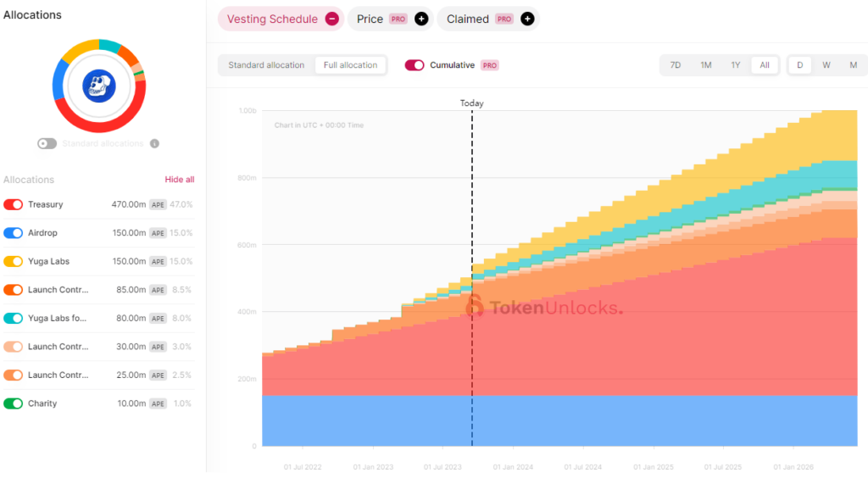This screenshot has width=868, height=484.
Task: Click the info icon near Standard allocations
Action: (x=154, y=143)
